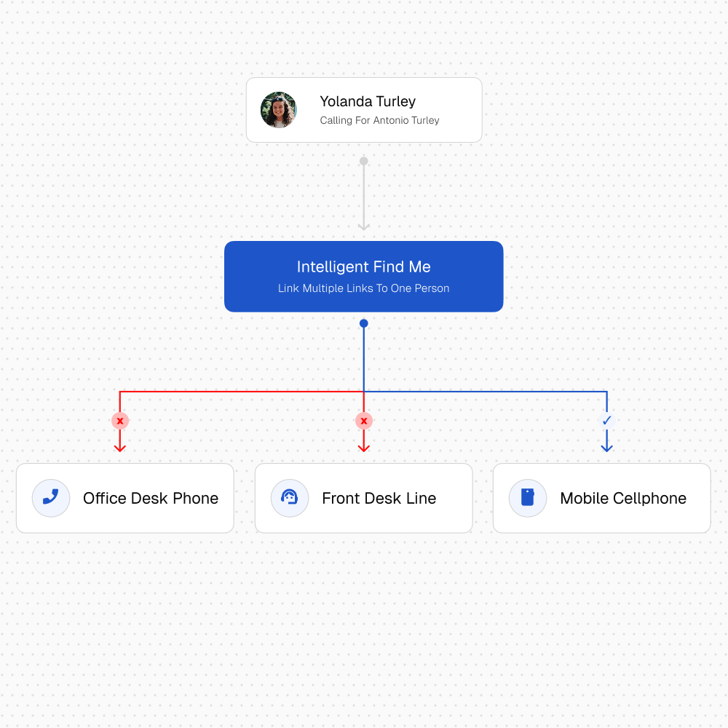This screenshot has width=728, height=728.
Task: Click the blue checkmark above Mobile Cellphone
Action: pyautogui.click(x=606, y=421)
